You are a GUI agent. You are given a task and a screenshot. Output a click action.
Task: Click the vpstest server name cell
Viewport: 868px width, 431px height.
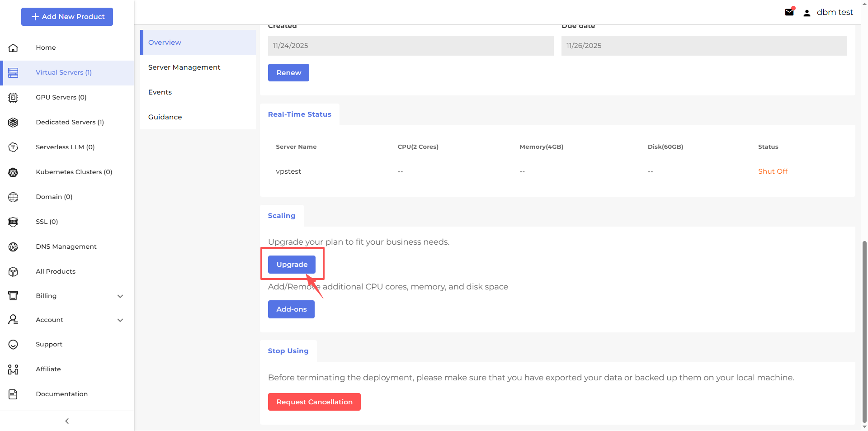(x=288, y=171)
